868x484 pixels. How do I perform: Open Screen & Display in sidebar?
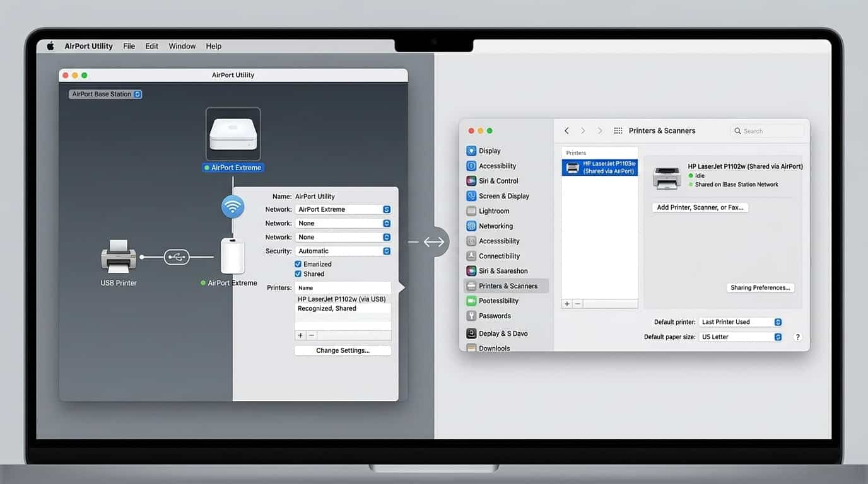tap(507, 196)
